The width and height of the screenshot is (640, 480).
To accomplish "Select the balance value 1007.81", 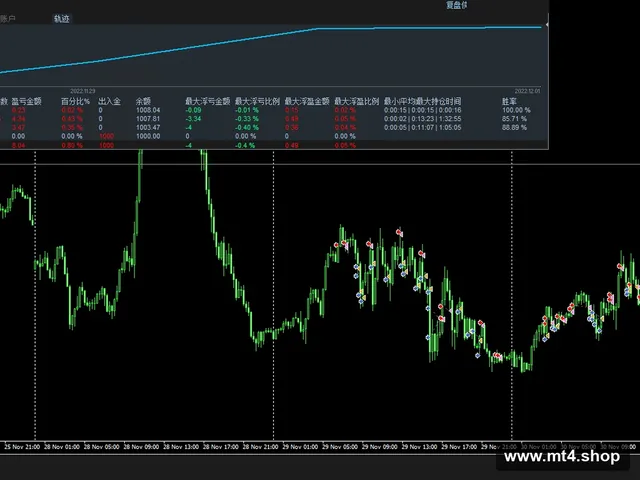I will click(x=148, y=119).
